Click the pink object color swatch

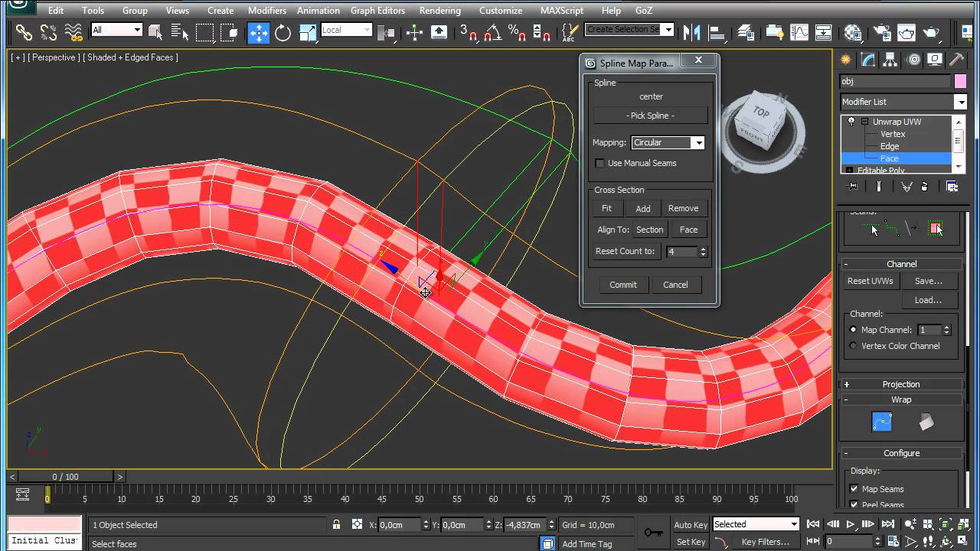click(960, 81)
